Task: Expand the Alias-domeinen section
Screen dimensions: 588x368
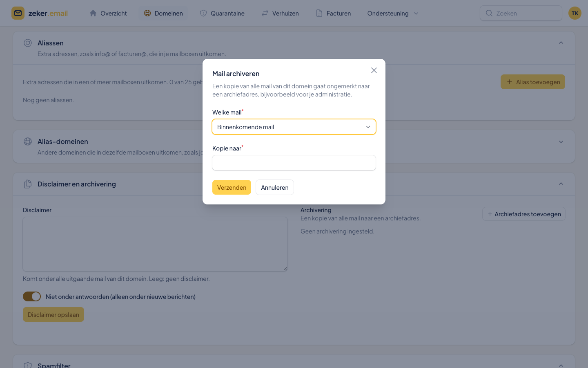Action: point(561,142)
